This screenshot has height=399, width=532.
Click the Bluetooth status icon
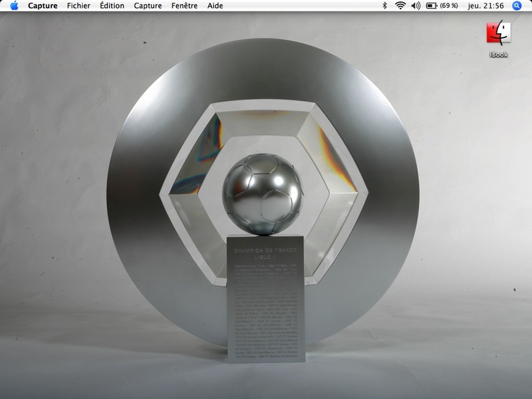coord(385,5)
